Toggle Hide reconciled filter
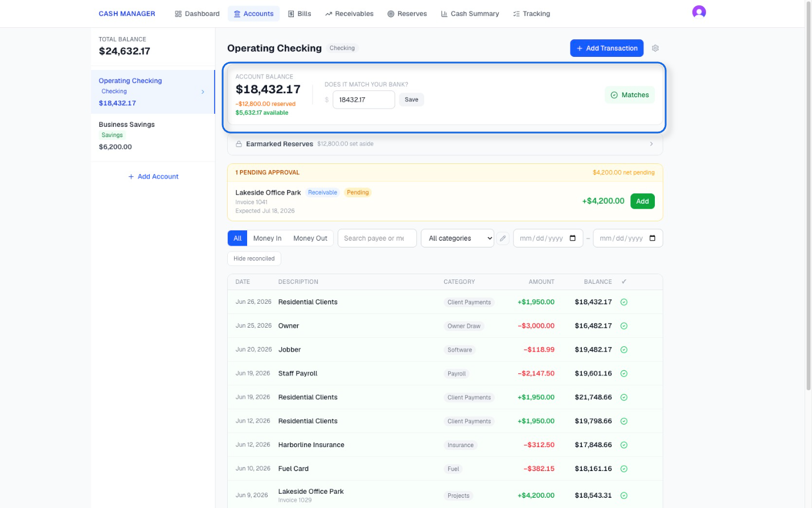 point(254,258)
